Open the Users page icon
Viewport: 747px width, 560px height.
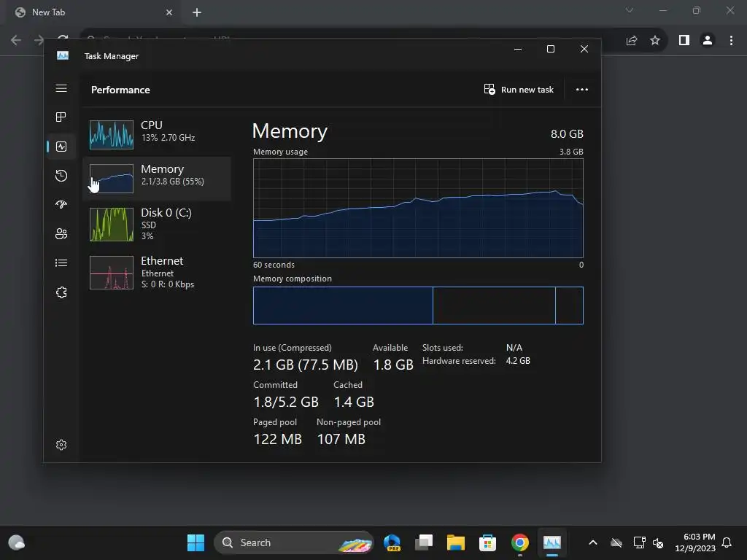pyautogui.click(x=61, y=234)
